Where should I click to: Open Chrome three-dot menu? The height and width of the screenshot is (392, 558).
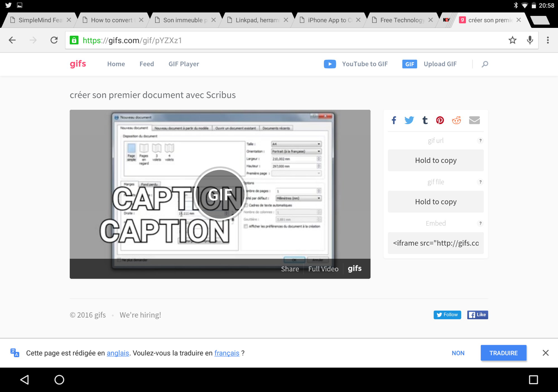pyautogui.click(x=548, y=40)
